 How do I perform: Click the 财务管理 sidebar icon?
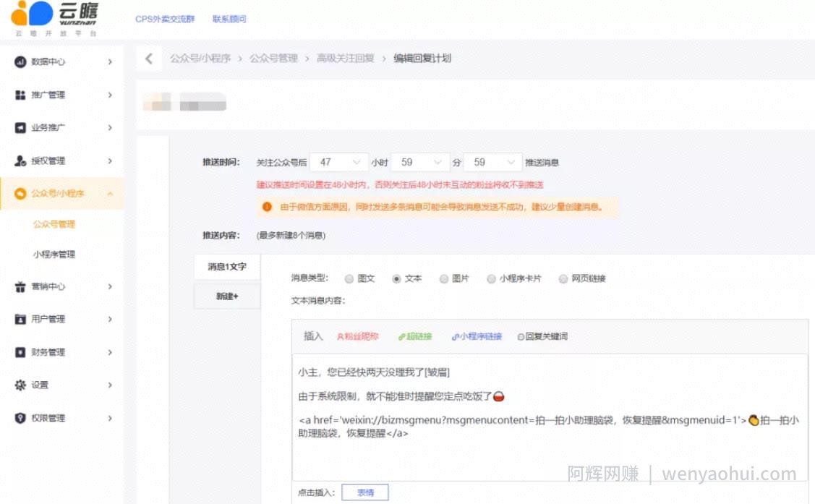pyautogui.click(x=20, y=352)
